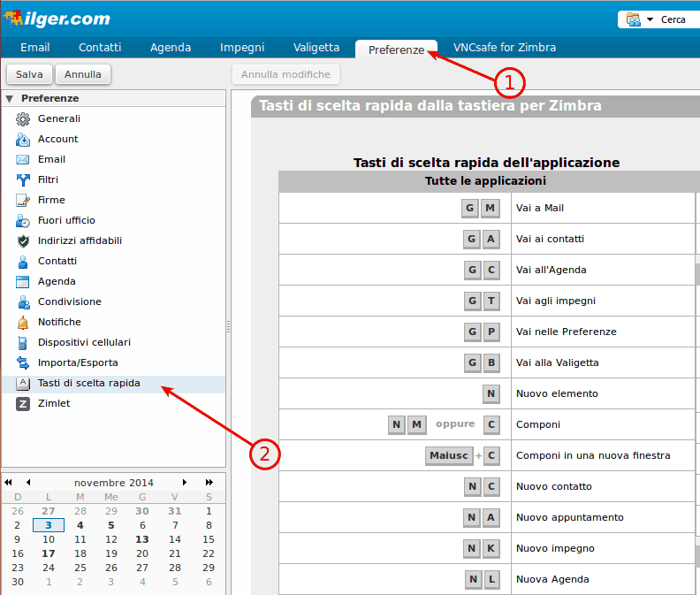
Task: Click the Condivisione sharing icon
Action: click(x=23, y=302)
